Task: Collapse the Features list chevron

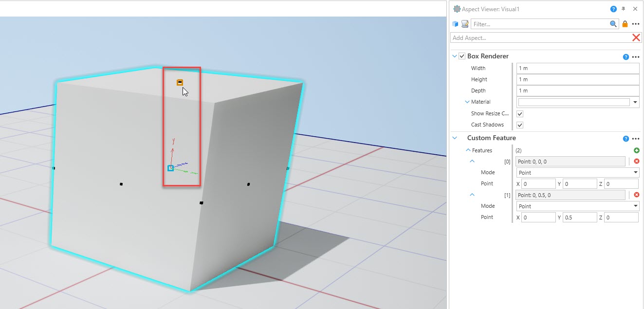Action: [468, 150]
